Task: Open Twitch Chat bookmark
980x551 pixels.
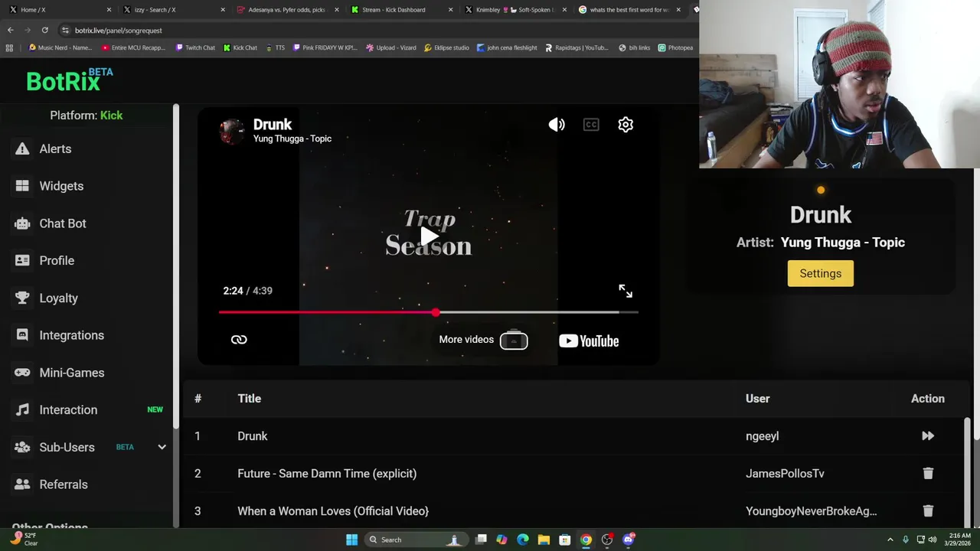Action: (195, 47)
